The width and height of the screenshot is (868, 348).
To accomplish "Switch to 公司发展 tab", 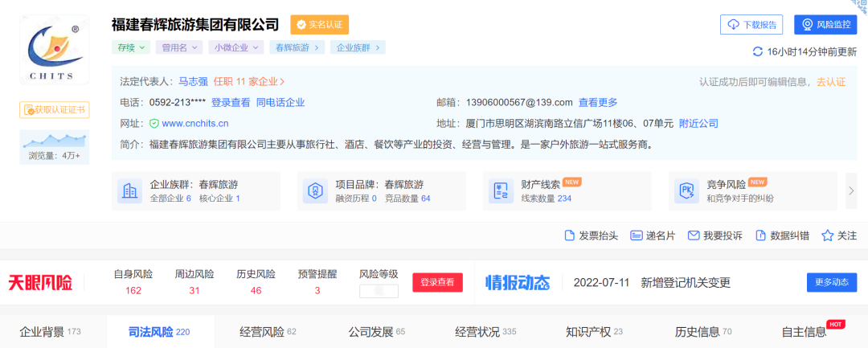I will (376, 332).
